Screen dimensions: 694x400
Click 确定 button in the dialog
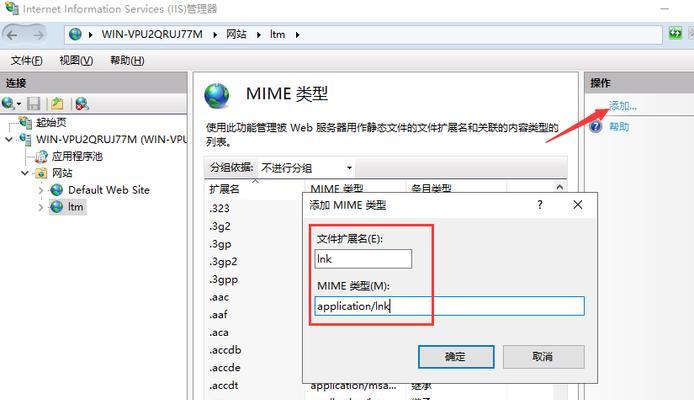(x=456, y=357)
